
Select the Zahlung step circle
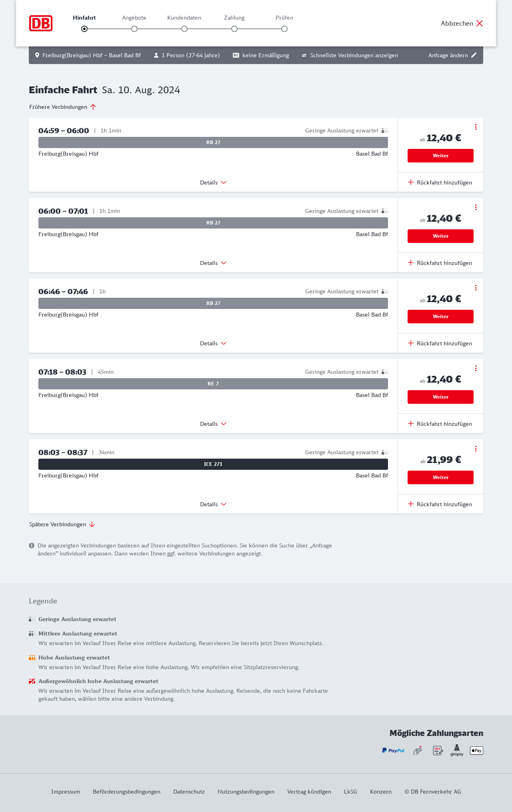click(234, 29)
